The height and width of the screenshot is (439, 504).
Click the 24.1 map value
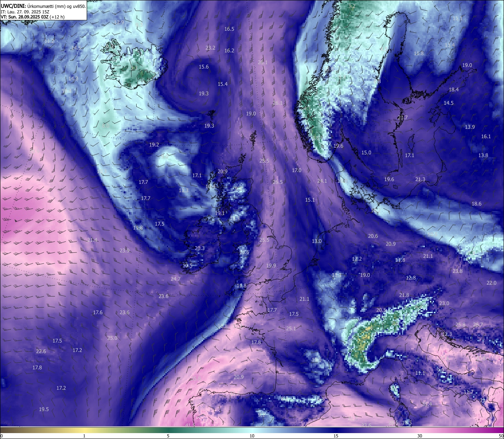coord(322,181)
